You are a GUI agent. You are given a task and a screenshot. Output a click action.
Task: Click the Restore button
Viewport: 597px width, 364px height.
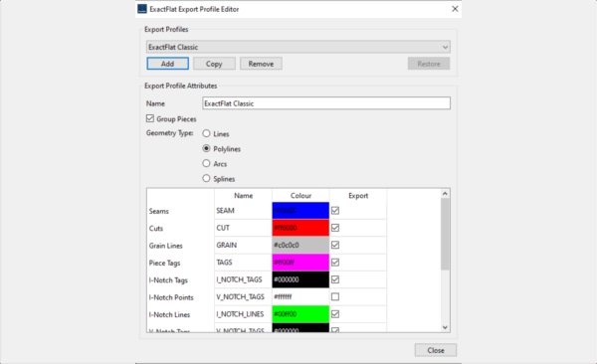coord(429,64)
